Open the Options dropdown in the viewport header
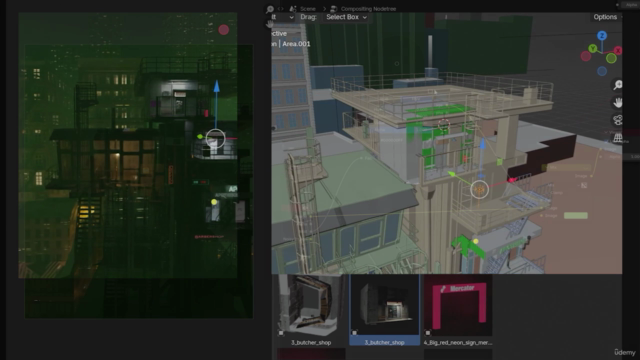 click(x=606, y=17)
